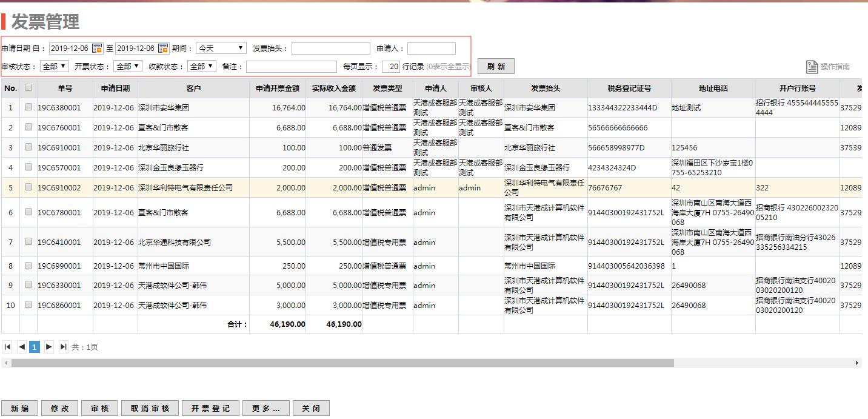Check the box for invoice 19C6380001
This screenshot has width=868, height=419.
click(28, 107)
